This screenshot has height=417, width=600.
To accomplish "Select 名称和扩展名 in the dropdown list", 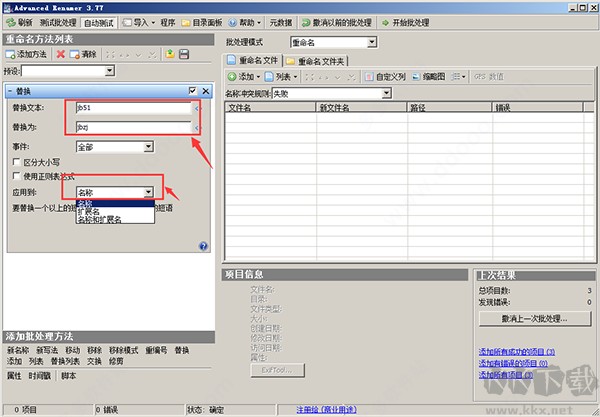I will 115,220.
